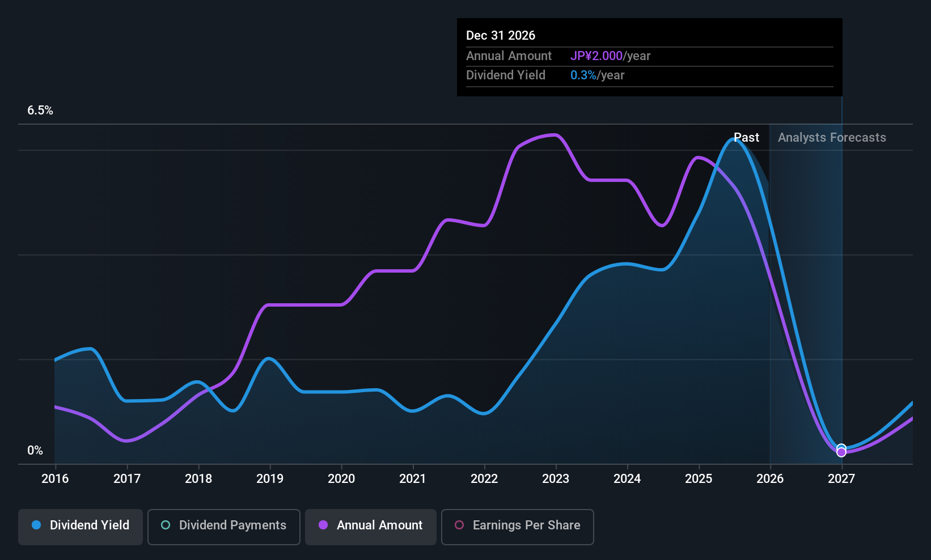Click the 0% y-axis label
Image resolution: width=931 pixels, height=560 pixels.
(35, 451)
